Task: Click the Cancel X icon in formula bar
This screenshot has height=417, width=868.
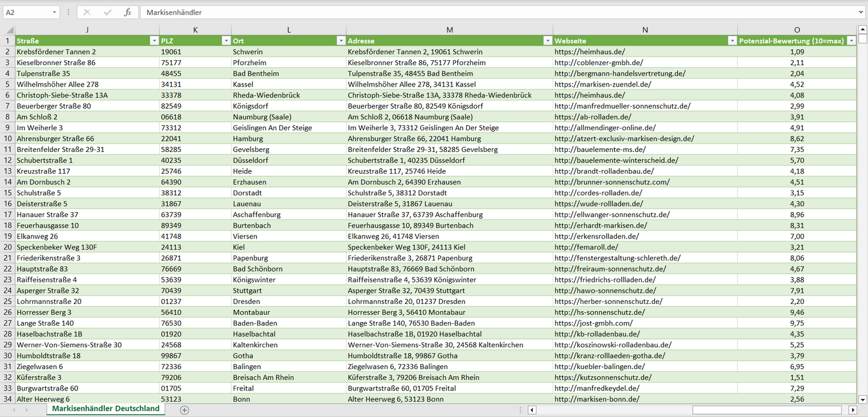Action: coord(87,12)
